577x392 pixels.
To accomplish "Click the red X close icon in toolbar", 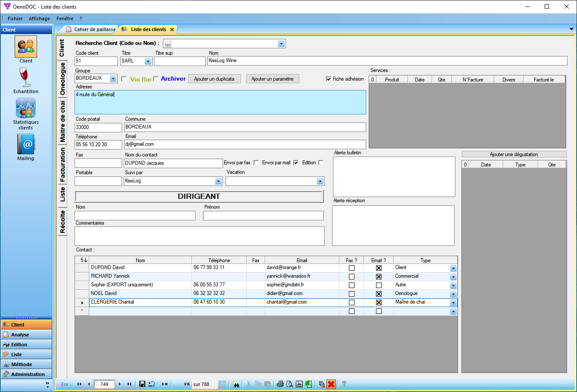I will coord(331,384).
